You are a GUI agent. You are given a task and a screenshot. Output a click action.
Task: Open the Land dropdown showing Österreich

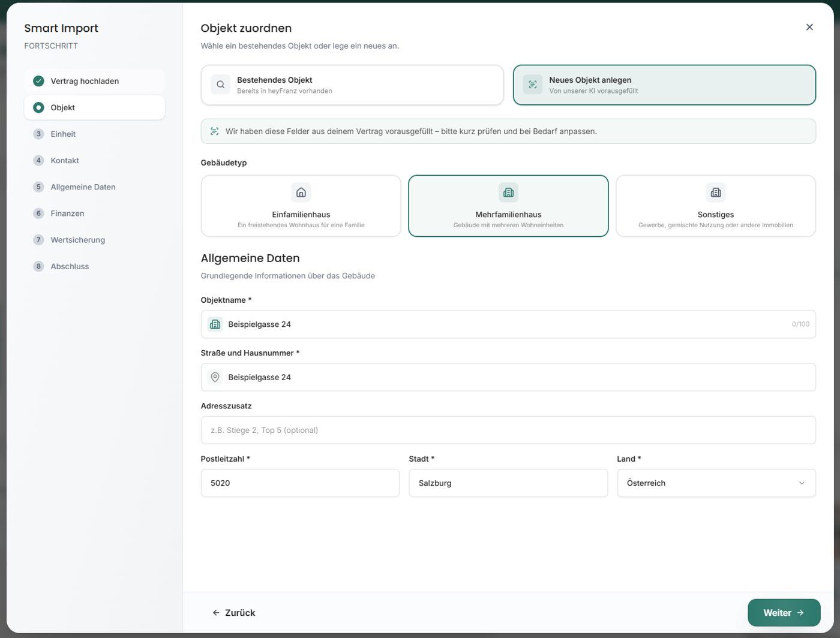coord(716,483)
